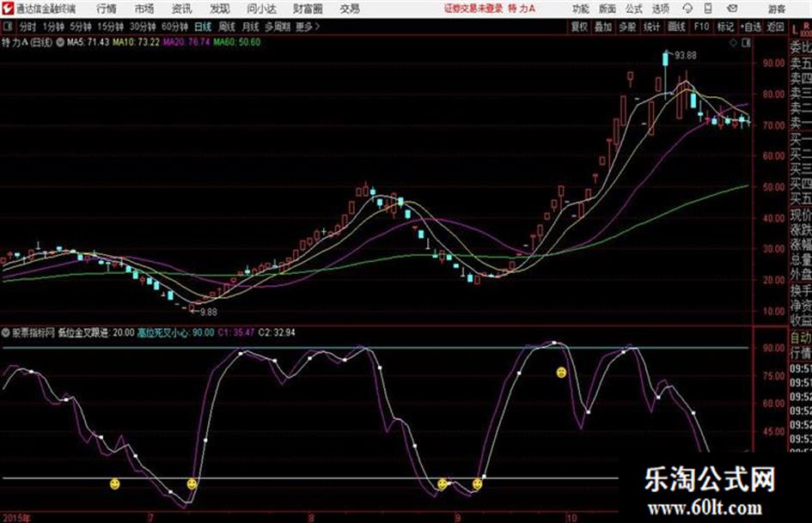
Task: Open the 市场 menu
Action: (x=144, y=9)
